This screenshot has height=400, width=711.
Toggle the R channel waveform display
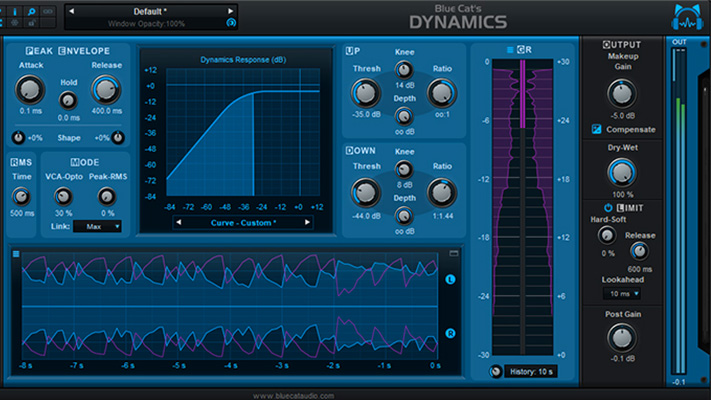point(450,333)
